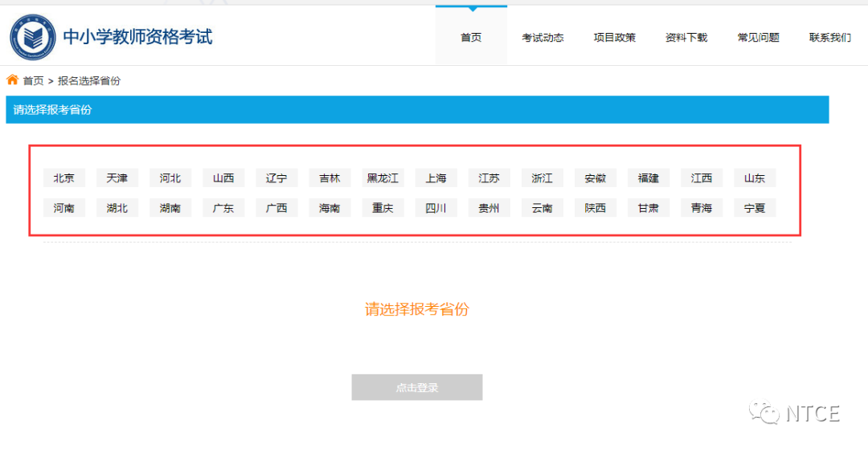This screenshot has height=449, width=868.
Task: Click the site logo emblem
Action: 33,37
